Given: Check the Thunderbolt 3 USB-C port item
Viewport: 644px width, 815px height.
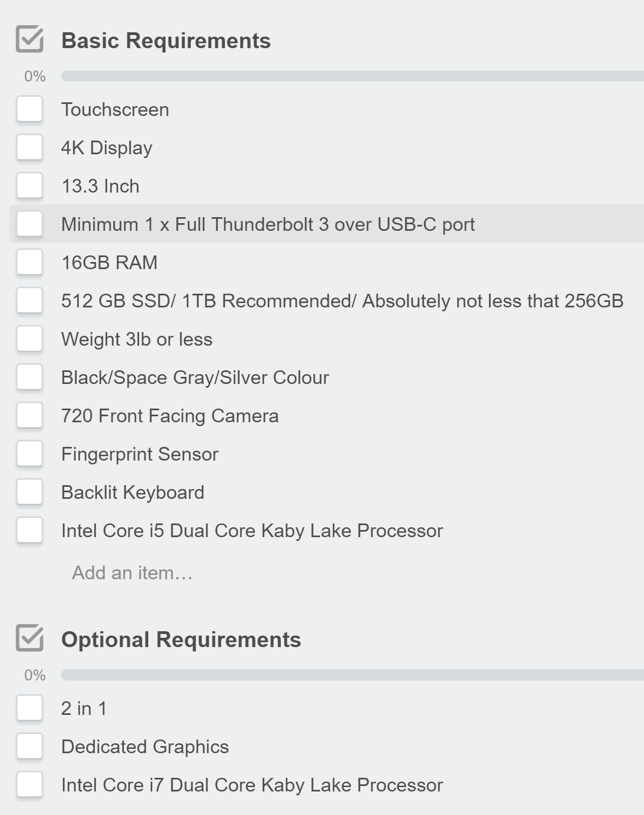Looking at the screenshot, I should point(30,224).
